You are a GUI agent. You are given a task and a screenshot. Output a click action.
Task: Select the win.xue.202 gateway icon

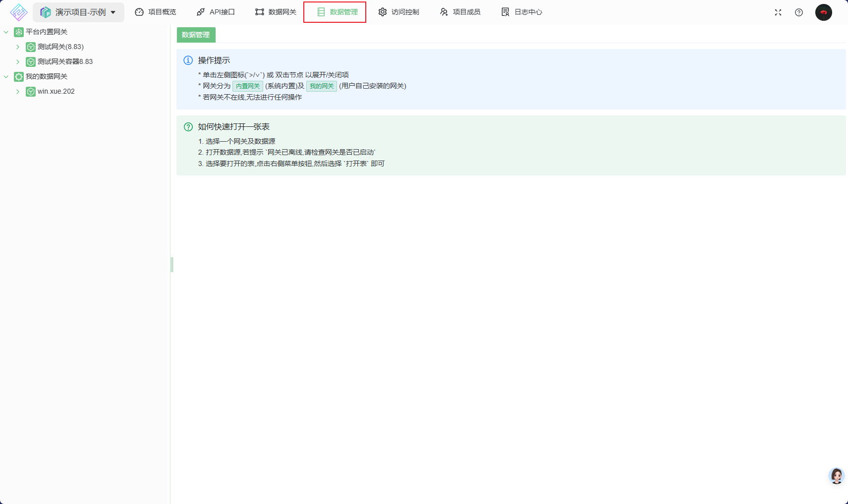(31, 92)
